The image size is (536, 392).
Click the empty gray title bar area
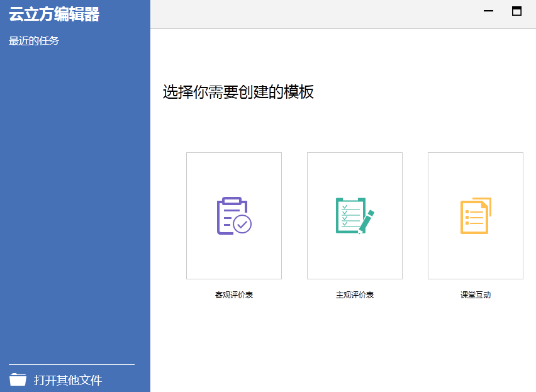(315, 14)
